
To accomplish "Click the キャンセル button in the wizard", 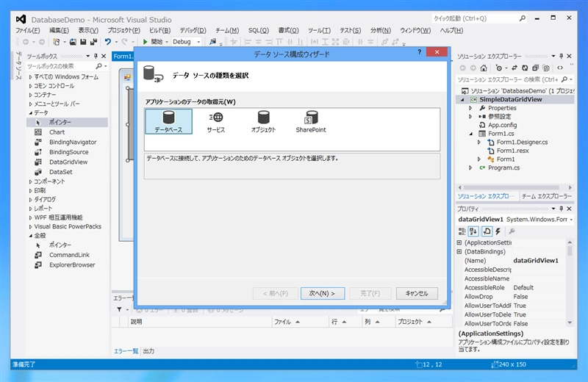I will (x=417, y=293).
